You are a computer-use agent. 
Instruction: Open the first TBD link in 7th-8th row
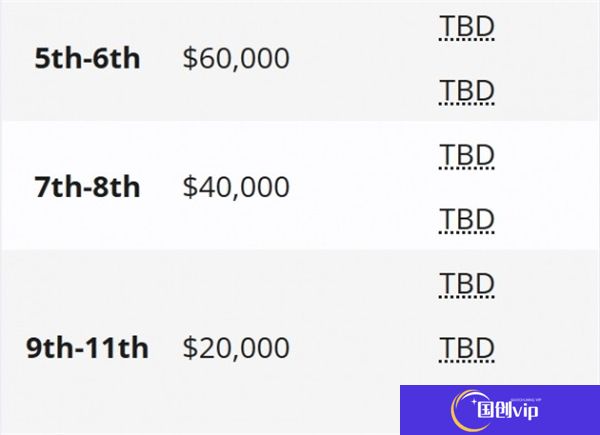(x=467, y=155)
